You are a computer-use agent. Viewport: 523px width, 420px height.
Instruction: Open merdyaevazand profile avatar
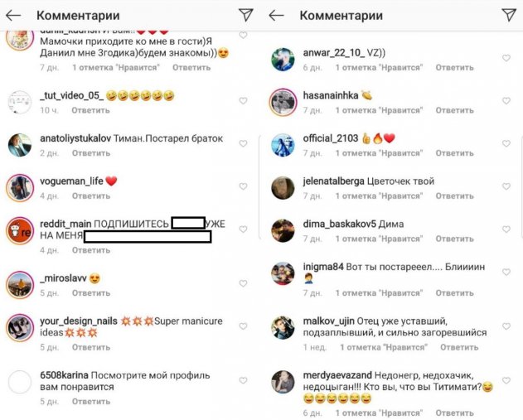(283, 382)
